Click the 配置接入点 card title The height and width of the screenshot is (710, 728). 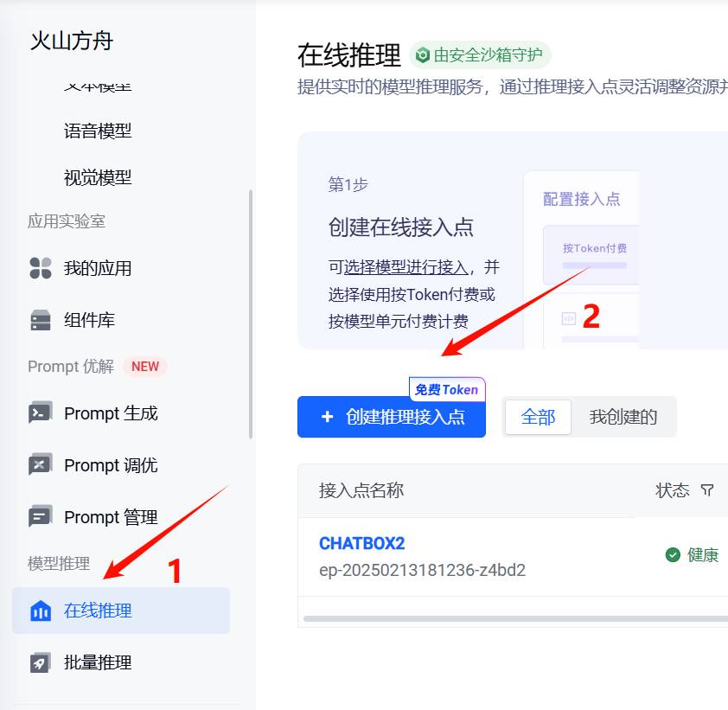[581, 199]
